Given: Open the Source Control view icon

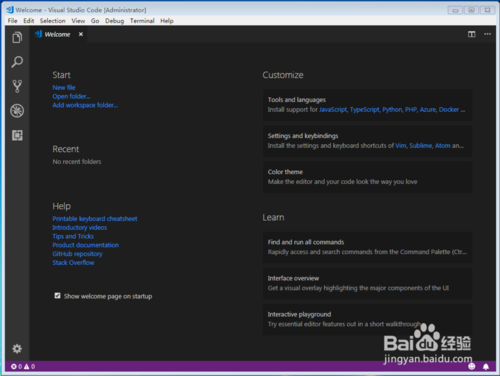Looking at the screenshot, I should (x=17, y=86).
